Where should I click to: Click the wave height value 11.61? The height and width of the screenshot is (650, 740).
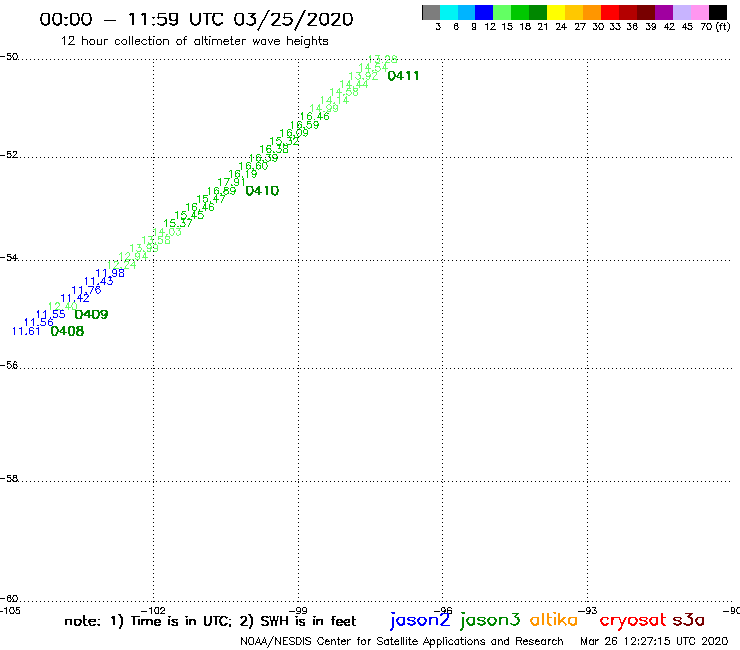(26, 331)
